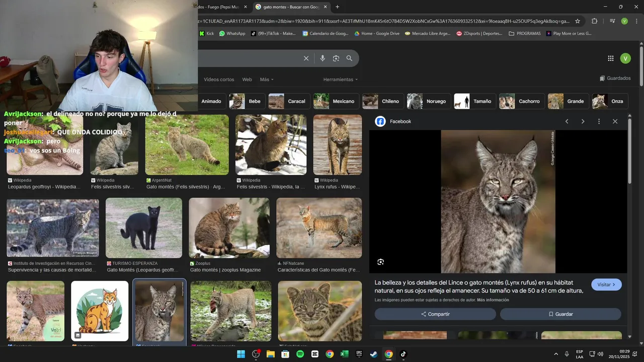The height and width of the screenshot is (362, 644).
Task: Open 'Guardados' saved items link
Action: click(x=615, y=78)
